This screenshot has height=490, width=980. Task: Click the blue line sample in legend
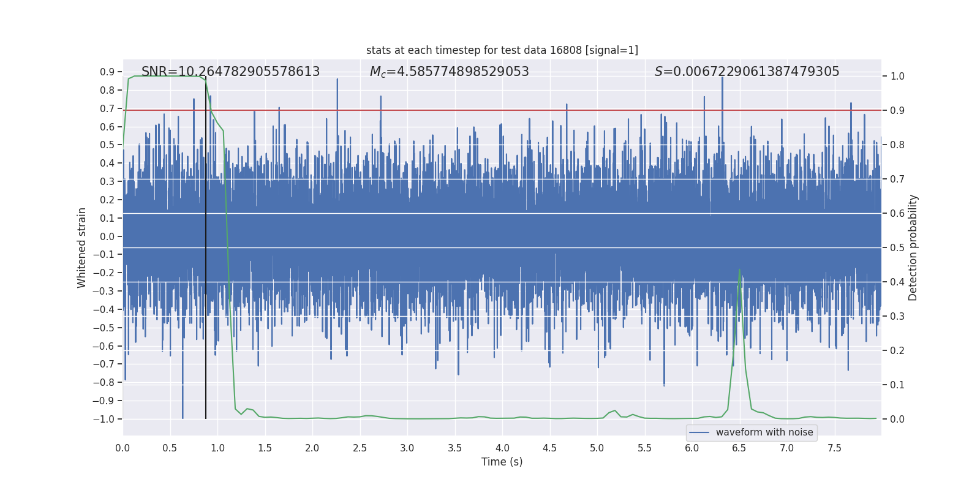pos(699,432)
